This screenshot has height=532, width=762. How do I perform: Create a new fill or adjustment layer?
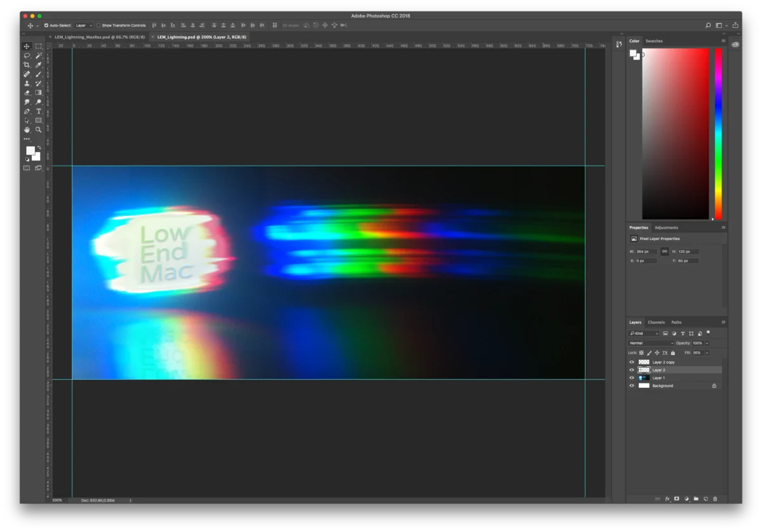(x=686, y=499)
